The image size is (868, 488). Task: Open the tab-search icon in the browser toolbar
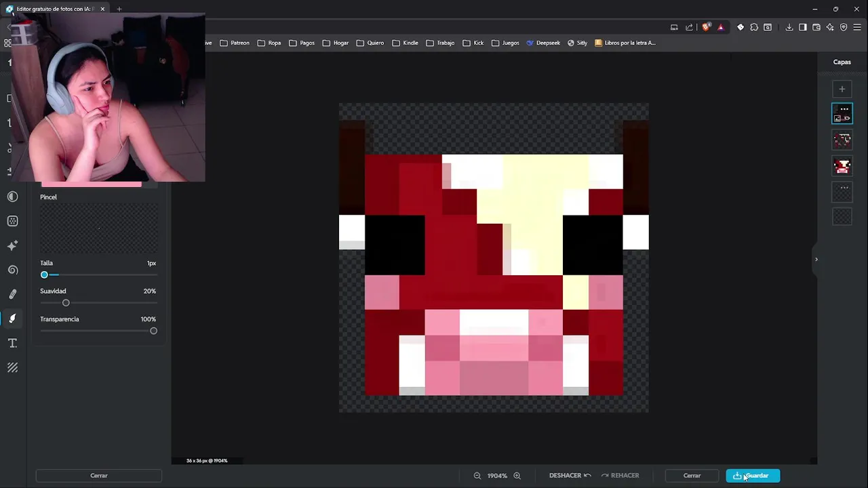tap(768, 27)
